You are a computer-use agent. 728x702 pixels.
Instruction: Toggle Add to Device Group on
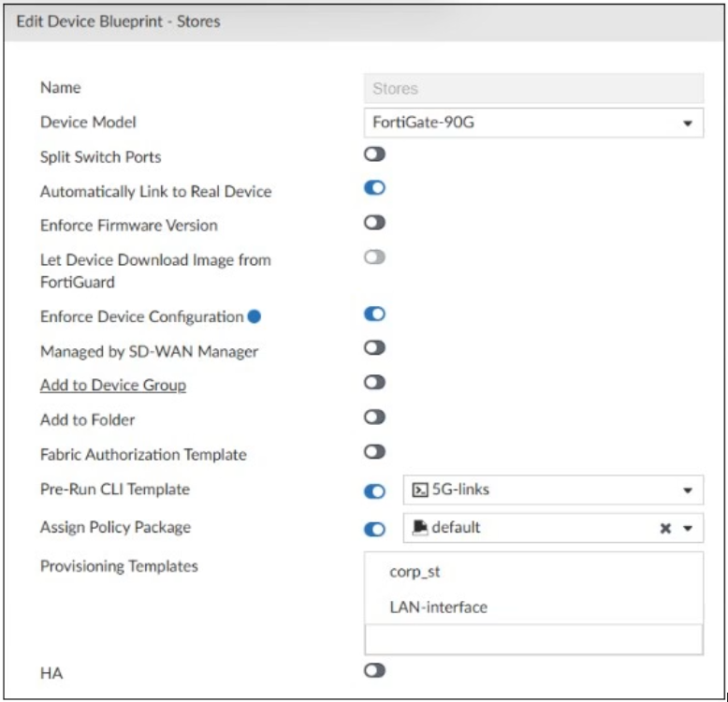[374, 382]
